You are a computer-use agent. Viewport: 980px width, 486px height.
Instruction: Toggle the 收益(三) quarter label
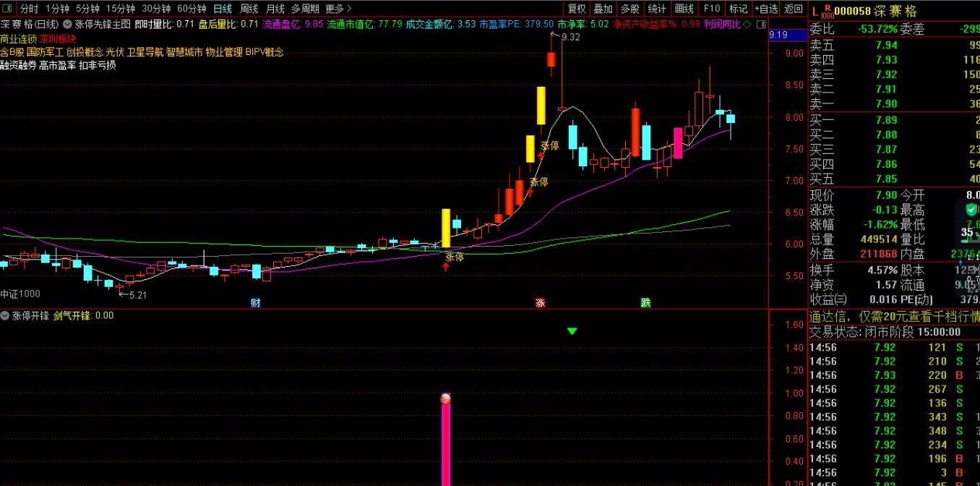tap(828, 299)
